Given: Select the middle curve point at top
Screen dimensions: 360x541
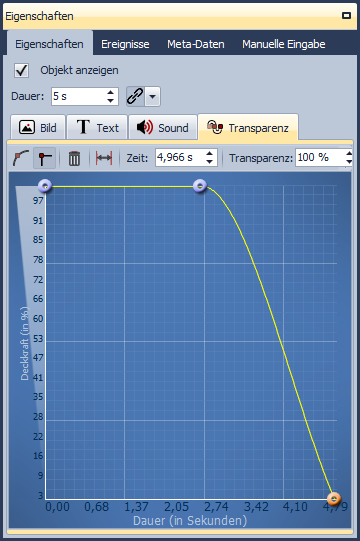Looking at the screenshot, I should 200,186.
